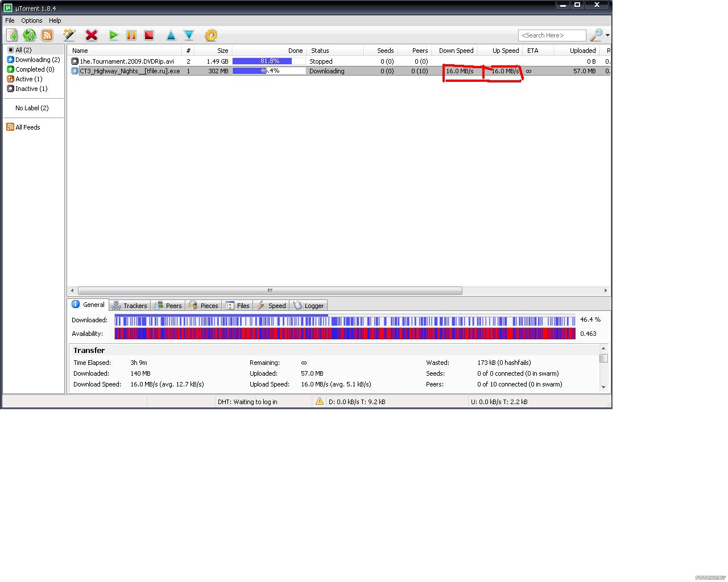Sort by the Up Speed column header
Viewport: 728px width, 582px height.
[x=499, y=51]
